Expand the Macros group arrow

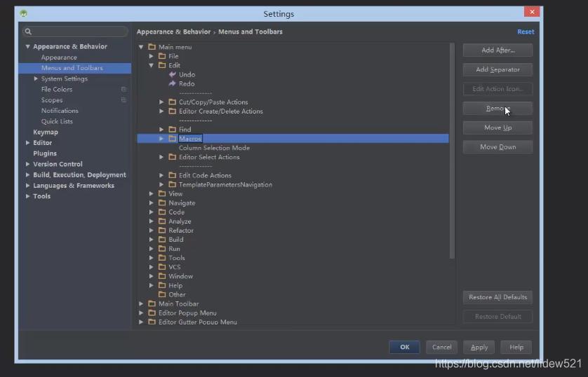161,139
